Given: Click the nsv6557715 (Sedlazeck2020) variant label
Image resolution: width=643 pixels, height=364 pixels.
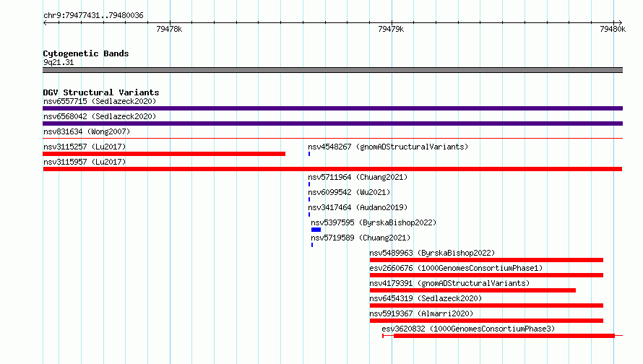Looking at the screenshot, I should click(x=100, y=101).
